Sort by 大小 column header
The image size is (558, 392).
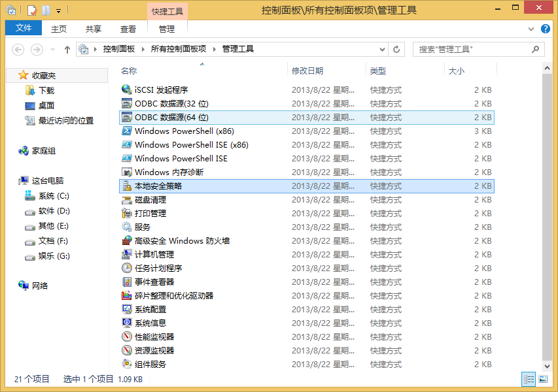pyautogui.click(x=456, y=71)
